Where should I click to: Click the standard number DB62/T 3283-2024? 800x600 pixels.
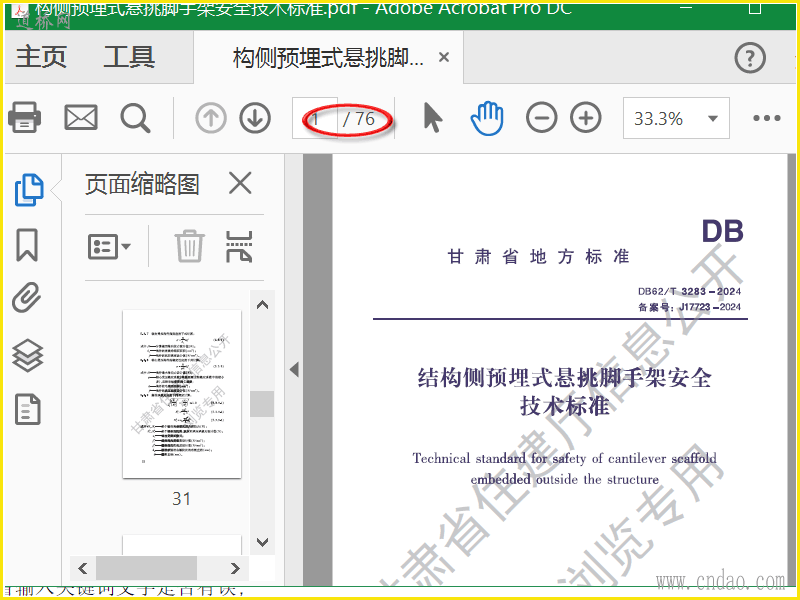[x=689, y=291]
